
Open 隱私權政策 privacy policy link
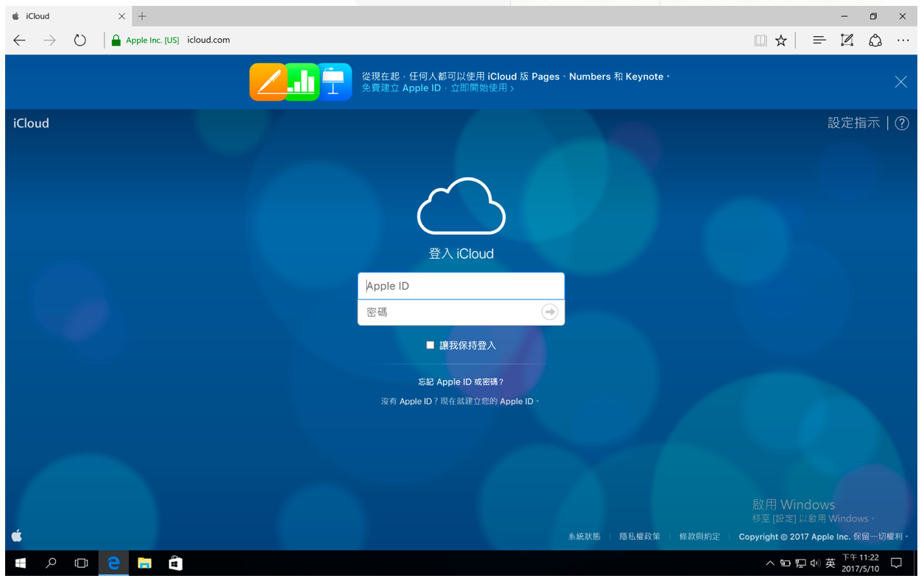tap(640, 537)
